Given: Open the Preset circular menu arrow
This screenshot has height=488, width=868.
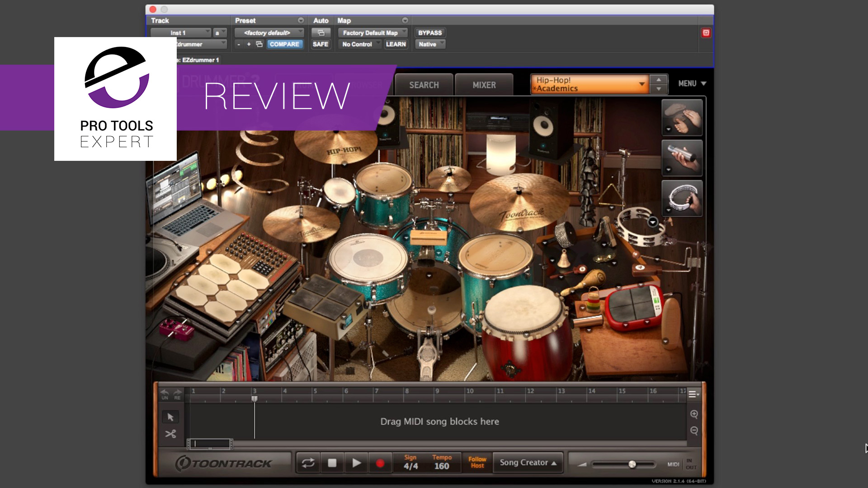Looking at the screenshot, I should point(301,20).
